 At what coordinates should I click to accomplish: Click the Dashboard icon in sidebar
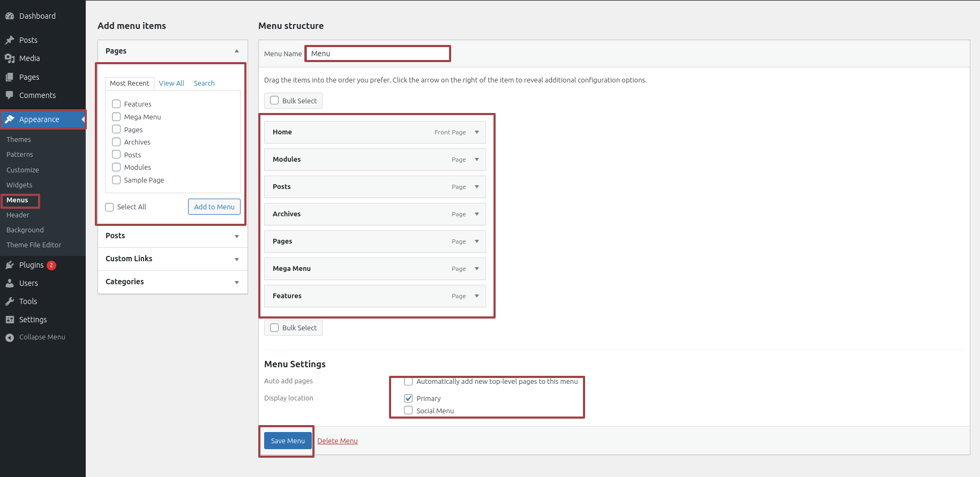[10, 16]
